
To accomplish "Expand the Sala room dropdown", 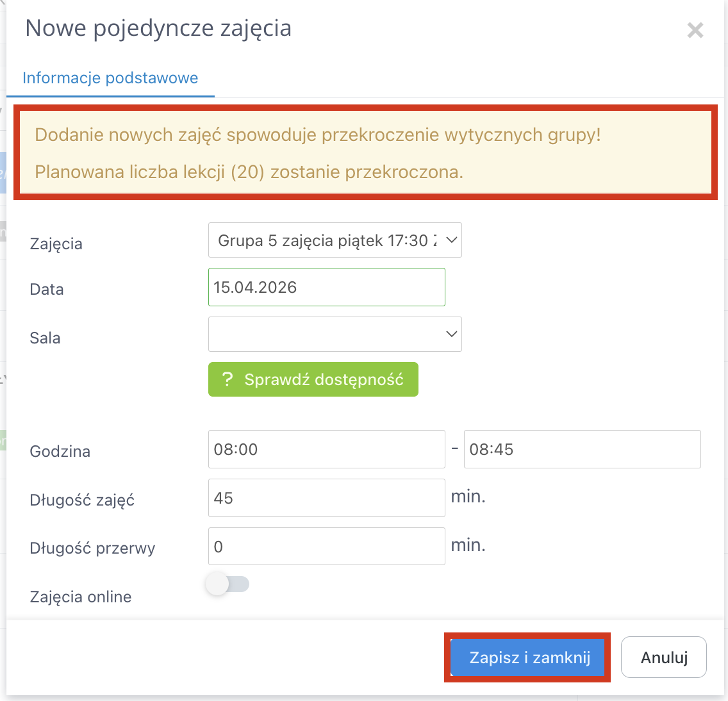I will point(335,334).
